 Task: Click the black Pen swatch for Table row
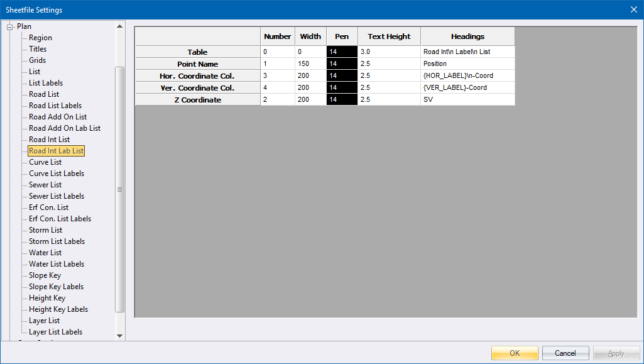[x=342, y=52]
